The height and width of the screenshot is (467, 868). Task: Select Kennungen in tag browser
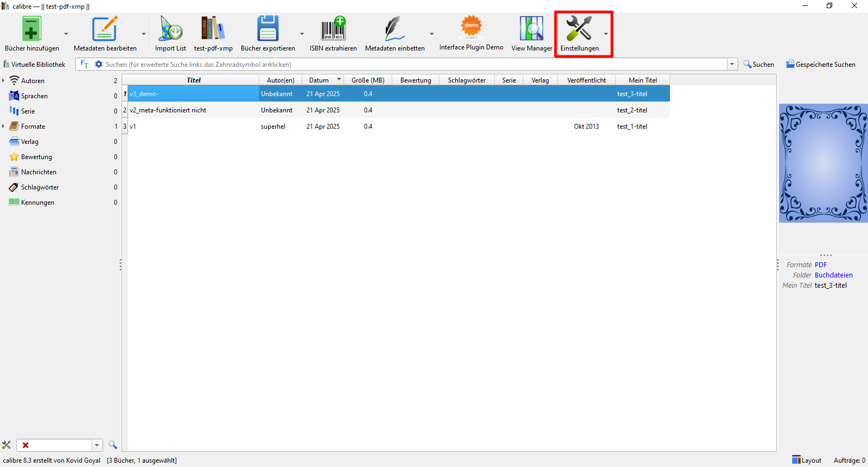(37, 203)
